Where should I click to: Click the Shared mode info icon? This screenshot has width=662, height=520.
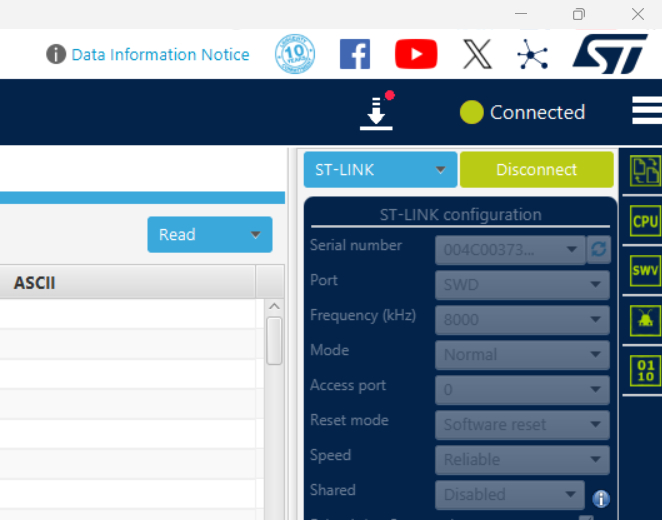click(x=601, y=499)
